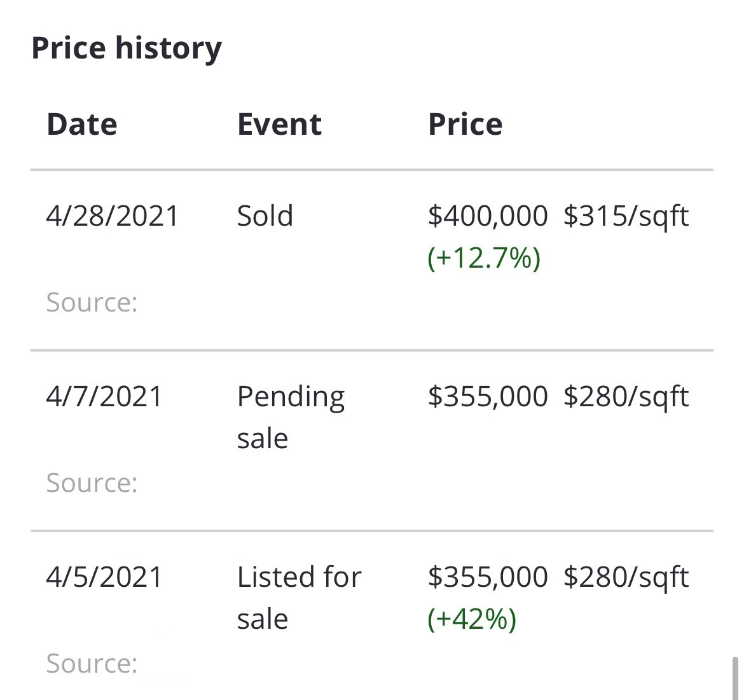
Task: Click the Source label under Sold row
Action: click(x=92, y=302)
